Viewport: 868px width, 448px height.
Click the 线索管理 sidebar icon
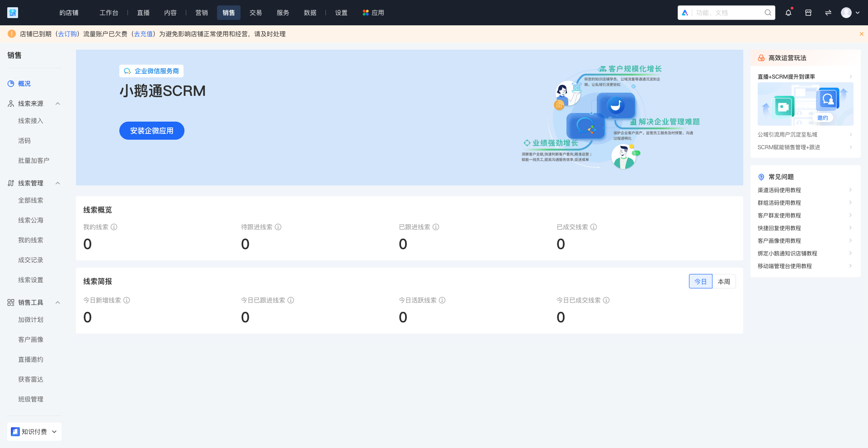[x=11, y=183]
